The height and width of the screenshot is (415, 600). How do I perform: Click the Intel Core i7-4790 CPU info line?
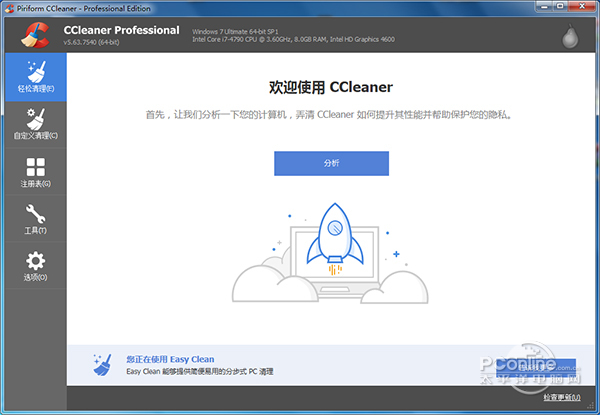(293, 39)
